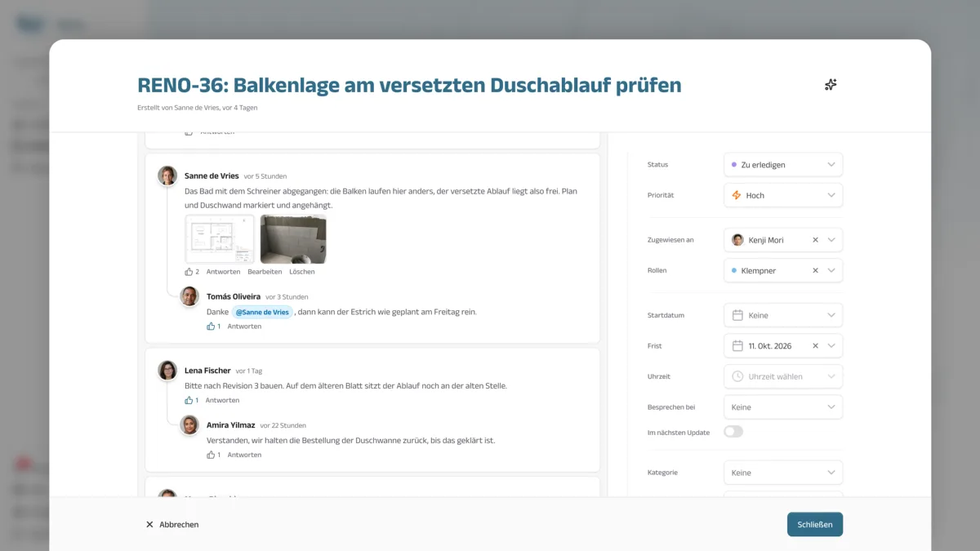
Task: Click the purple Zu erledigen status dot
Action: [734, 165]
